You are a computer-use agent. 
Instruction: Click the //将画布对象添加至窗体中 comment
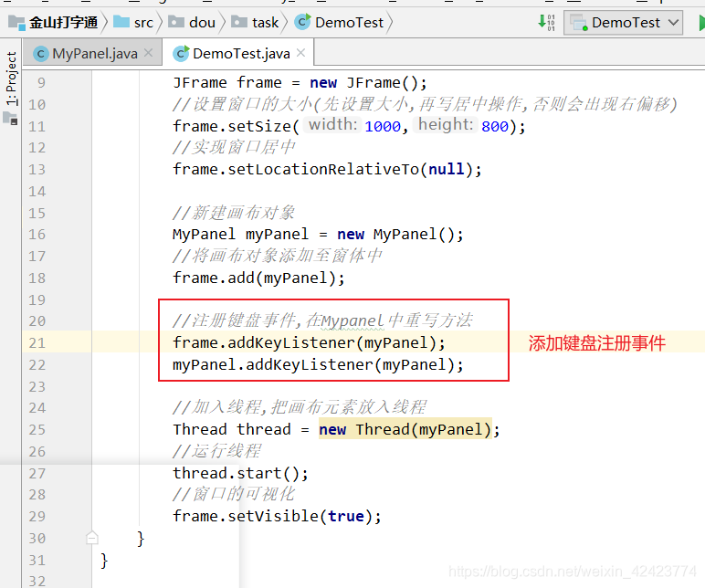(278, 256)
